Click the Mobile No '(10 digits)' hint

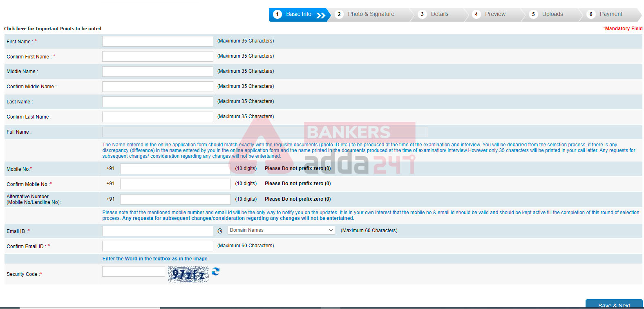(246, 168)
